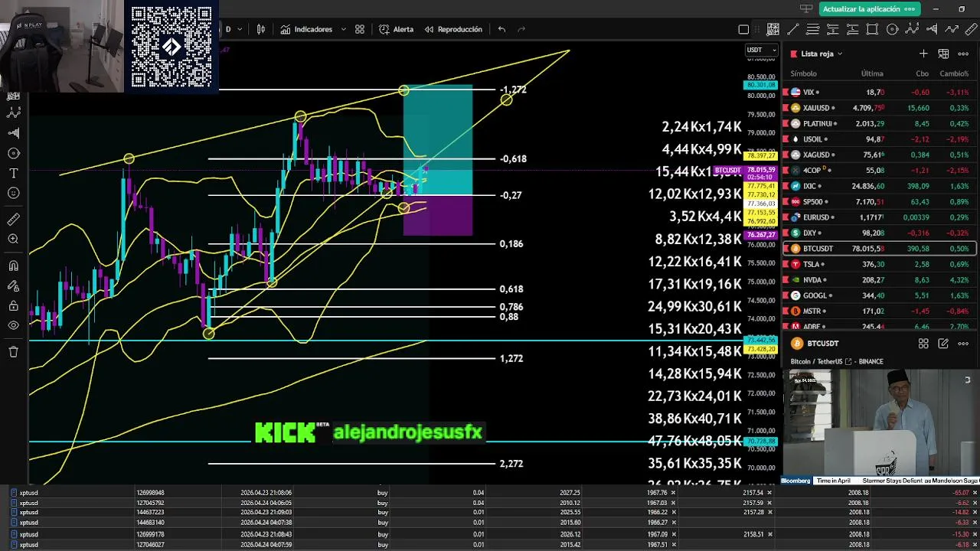
Task: Select the top toolbar pattern grid tool
Action: pos(773,30)
